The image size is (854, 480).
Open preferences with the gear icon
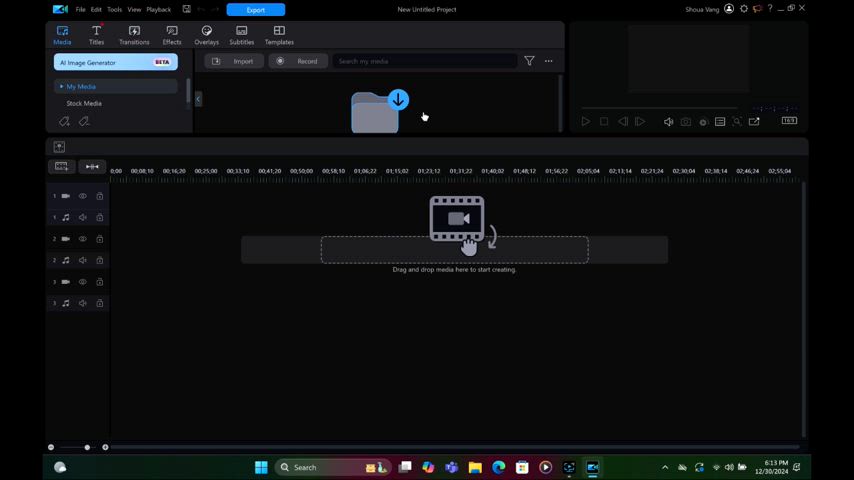(743, 9)
